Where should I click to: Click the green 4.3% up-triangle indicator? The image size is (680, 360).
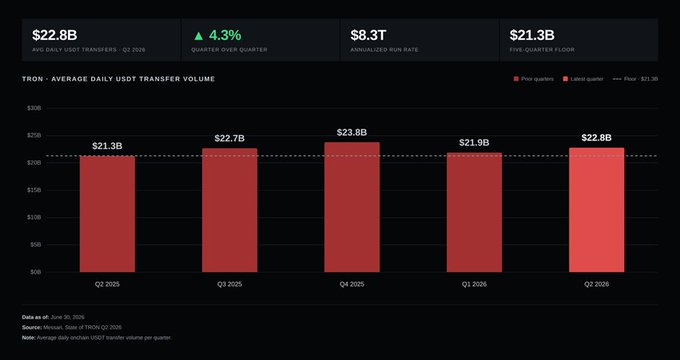click(x=217, y=36)
